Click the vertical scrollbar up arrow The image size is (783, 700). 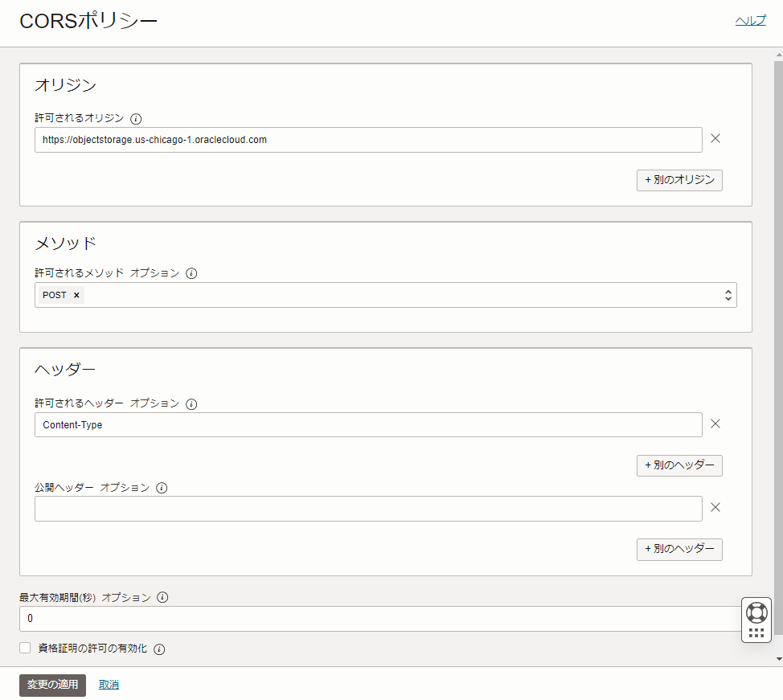778,55
